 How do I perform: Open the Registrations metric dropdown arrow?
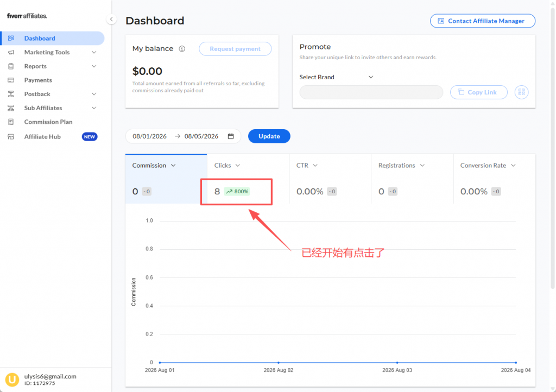coord(422,166)
